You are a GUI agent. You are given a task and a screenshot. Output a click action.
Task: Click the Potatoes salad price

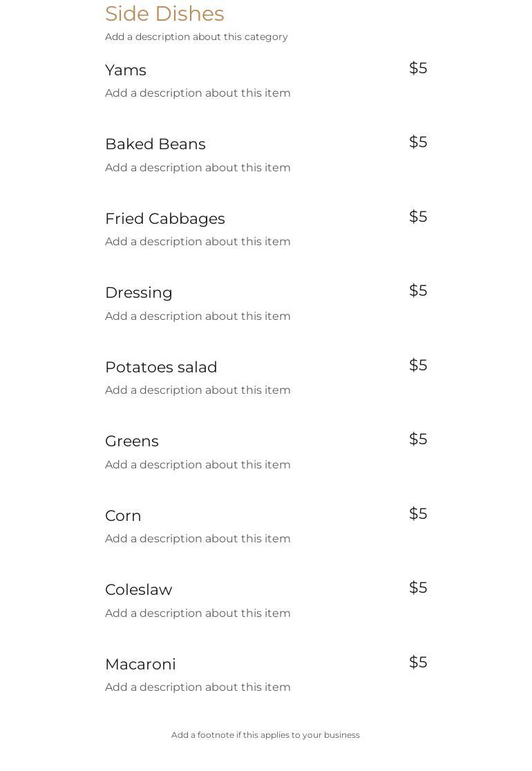point(418,365)
